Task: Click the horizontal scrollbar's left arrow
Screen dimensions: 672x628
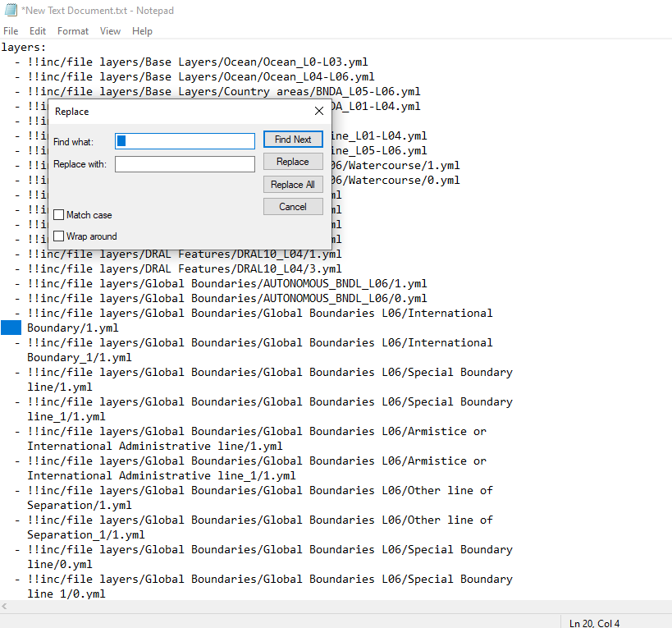Action: click(7, 607)
